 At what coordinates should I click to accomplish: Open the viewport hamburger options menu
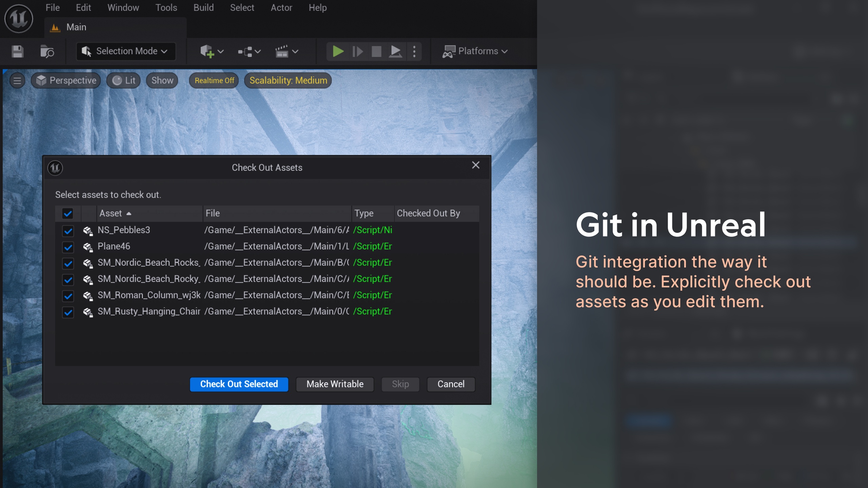17,81
